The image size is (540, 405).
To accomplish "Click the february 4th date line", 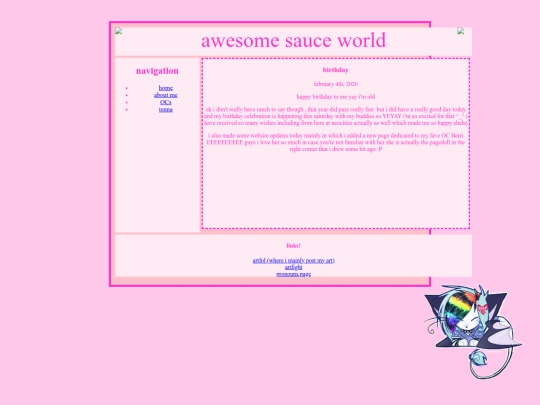I will (x=335, y=84).
